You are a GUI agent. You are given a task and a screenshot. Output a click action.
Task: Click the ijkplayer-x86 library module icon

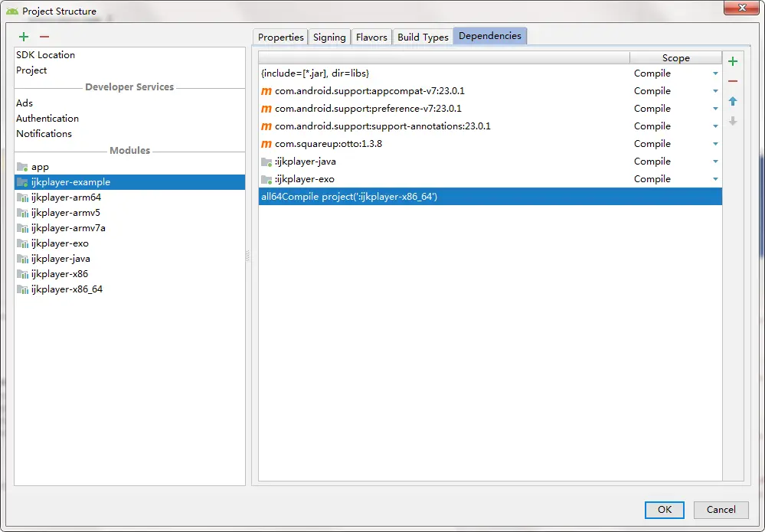click(22, 274)
